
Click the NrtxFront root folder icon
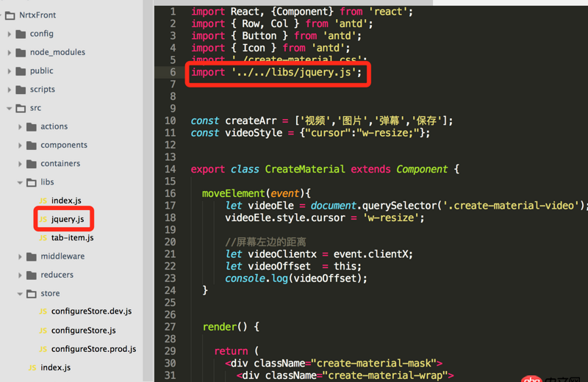[10, 15]
